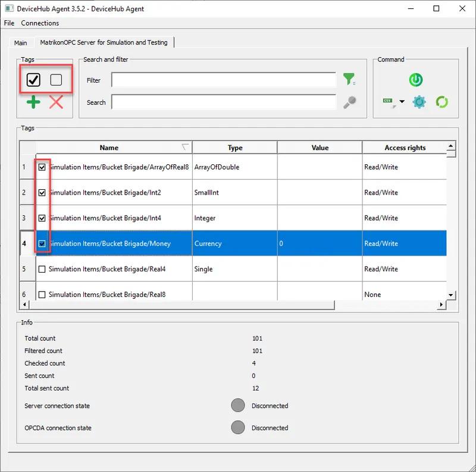
Task: Open the File menu
Action: [x=9, y=23]
